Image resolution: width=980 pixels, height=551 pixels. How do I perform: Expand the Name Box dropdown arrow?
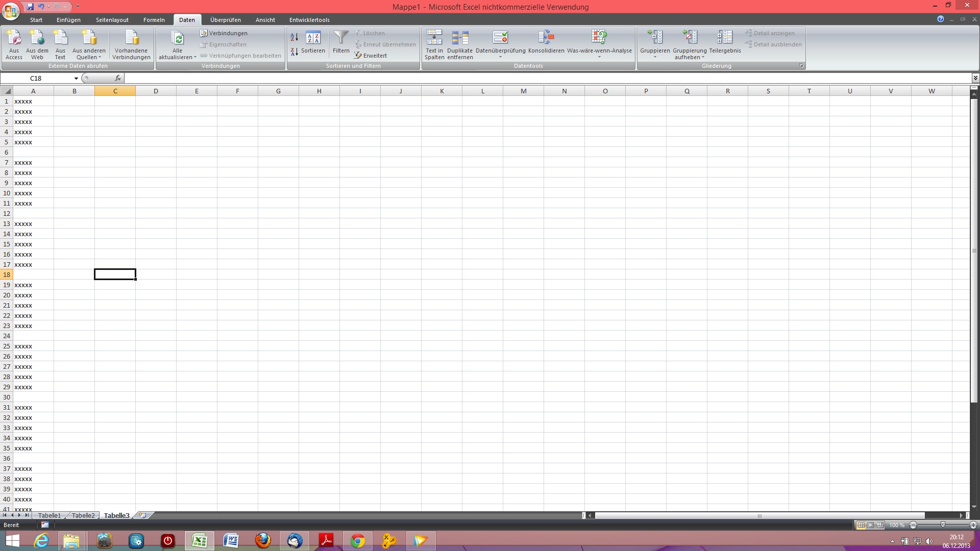click(x=76, y=79)
